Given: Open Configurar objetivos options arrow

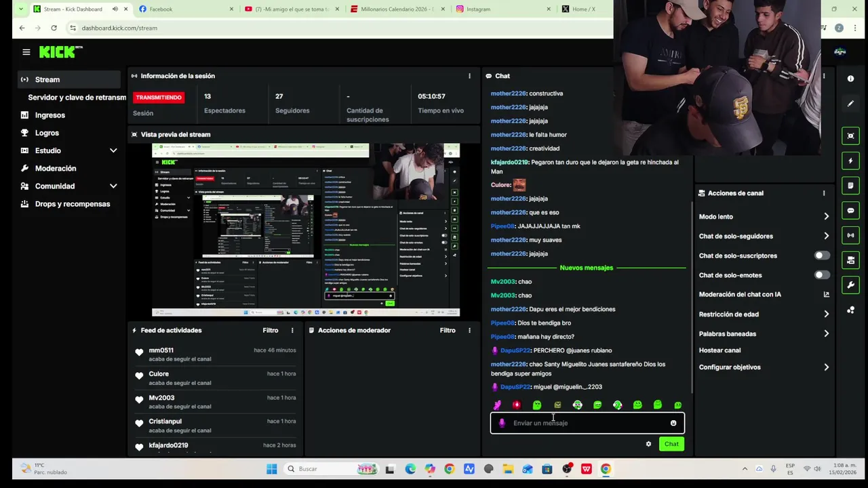Looking at the screenshot, I should tap(826, 367).
